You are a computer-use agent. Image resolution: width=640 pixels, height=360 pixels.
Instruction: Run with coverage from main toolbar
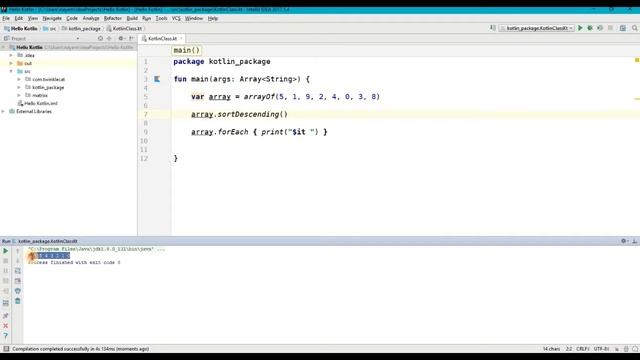point(600,28)
